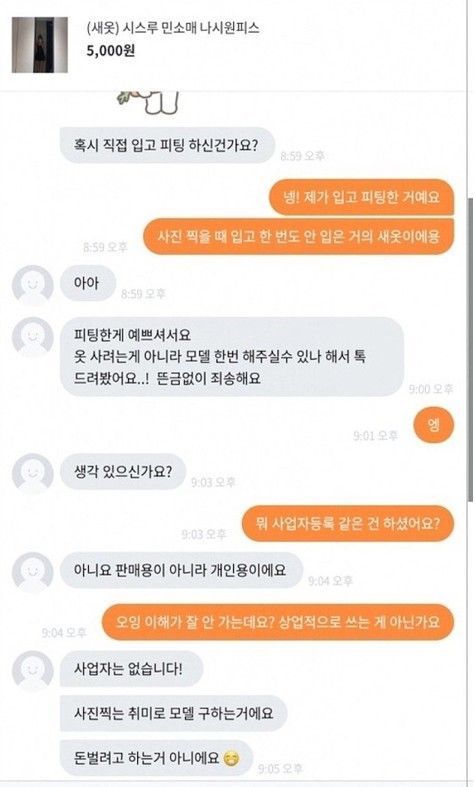This screenshot has width=475, height=787.
Task: Select the 사진찍는 취미로 모델 구하는거에요 bubble
Action: pos(174,713)
